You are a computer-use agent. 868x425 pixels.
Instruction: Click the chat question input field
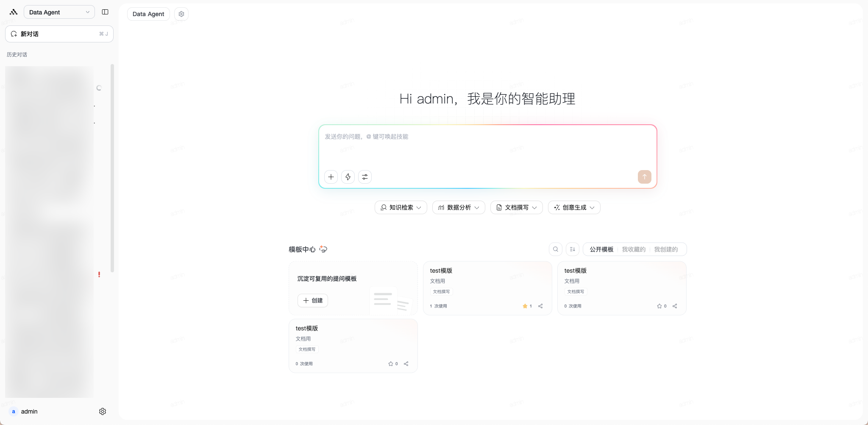click(x=487, y=148)
